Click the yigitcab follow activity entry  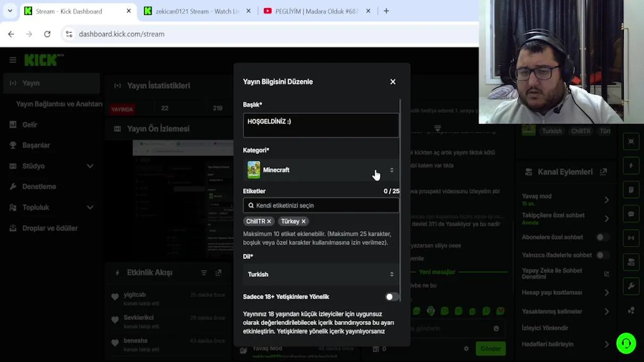[169, 299]
